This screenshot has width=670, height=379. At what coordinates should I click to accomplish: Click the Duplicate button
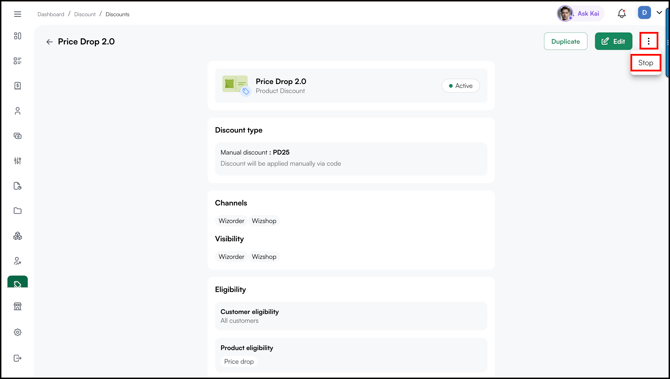click(565, 41)
